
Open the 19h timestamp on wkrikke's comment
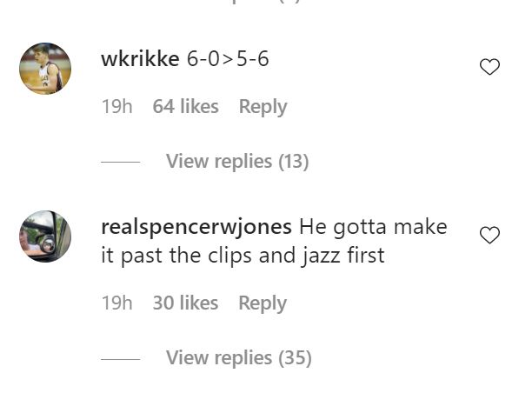point(117,106)
